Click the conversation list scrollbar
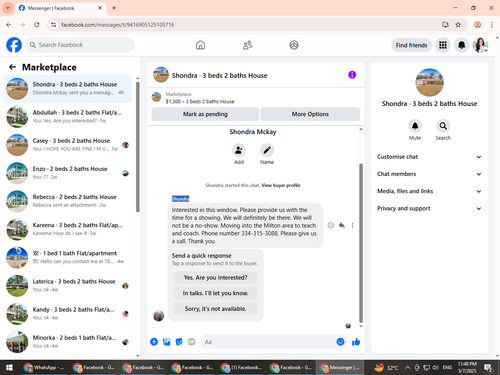This screenshot has width=500, height=375. pos(138,147)
